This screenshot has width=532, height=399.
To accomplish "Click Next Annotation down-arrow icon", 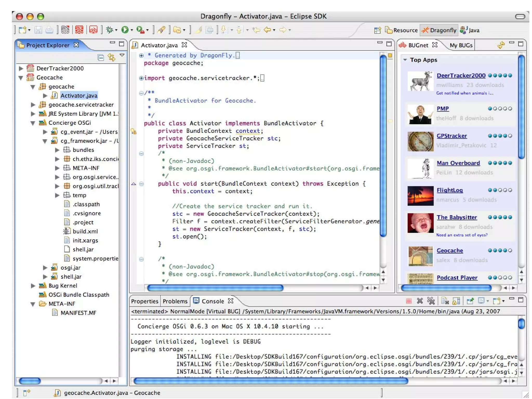I will pos(224,30).
